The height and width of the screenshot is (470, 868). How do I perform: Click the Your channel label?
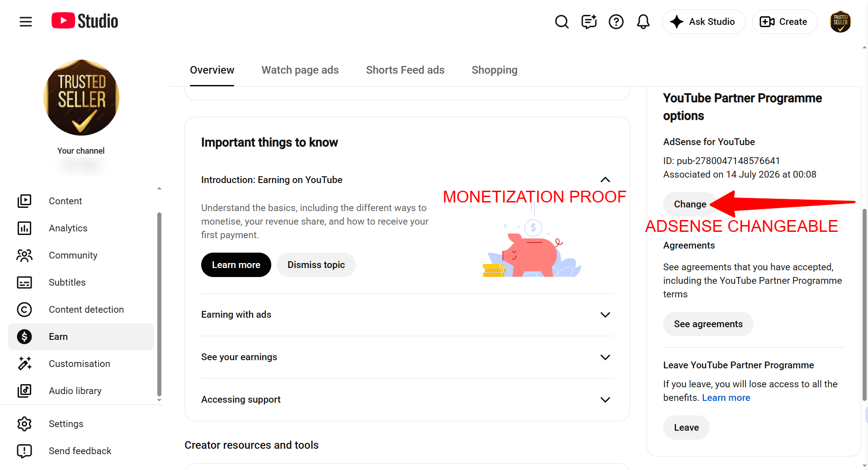click(81, 151)
